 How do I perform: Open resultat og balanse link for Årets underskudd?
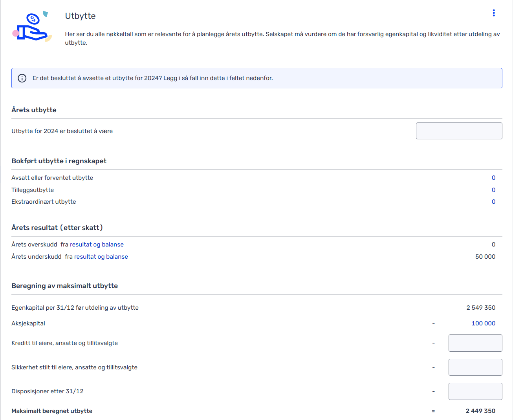pyautogui.click(x=101, y=257)
